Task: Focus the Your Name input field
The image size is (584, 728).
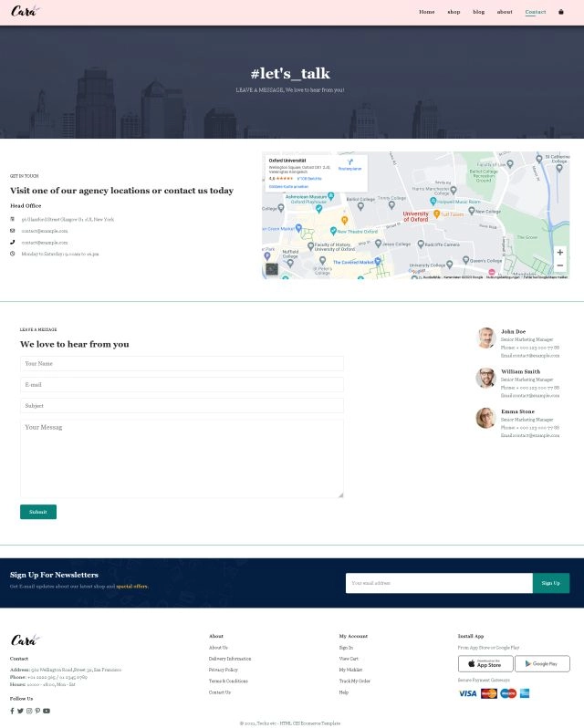Action: (x=182, y=363)
